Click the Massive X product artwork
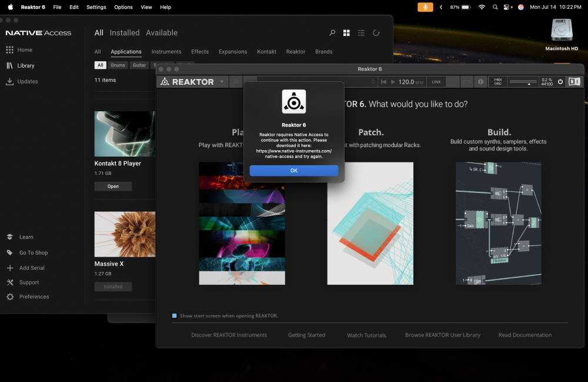The width and height of the screenshot is (588, 382). point(125,234)
